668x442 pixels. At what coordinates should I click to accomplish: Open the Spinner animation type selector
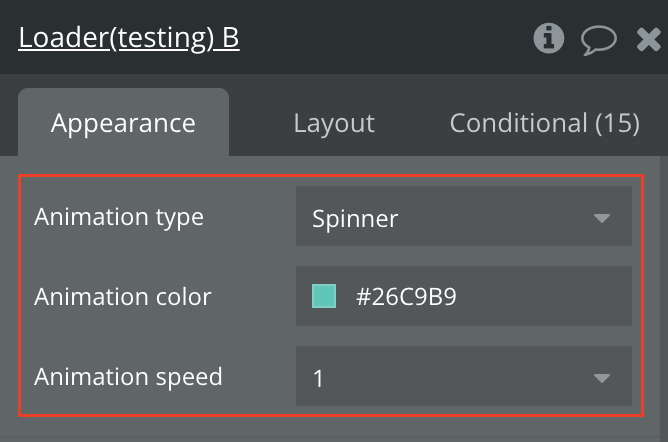click(x=463, y=217)
